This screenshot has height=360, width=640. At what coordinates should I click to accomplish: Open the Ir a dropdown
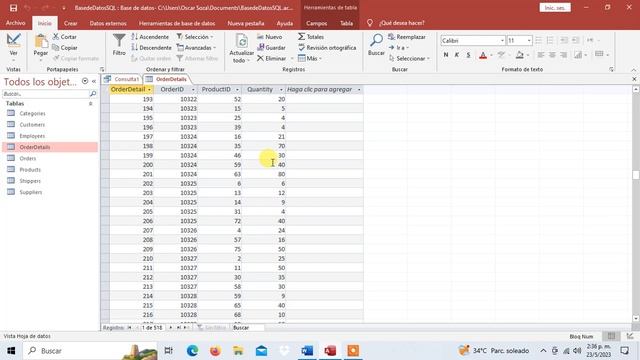pos(399,48)
